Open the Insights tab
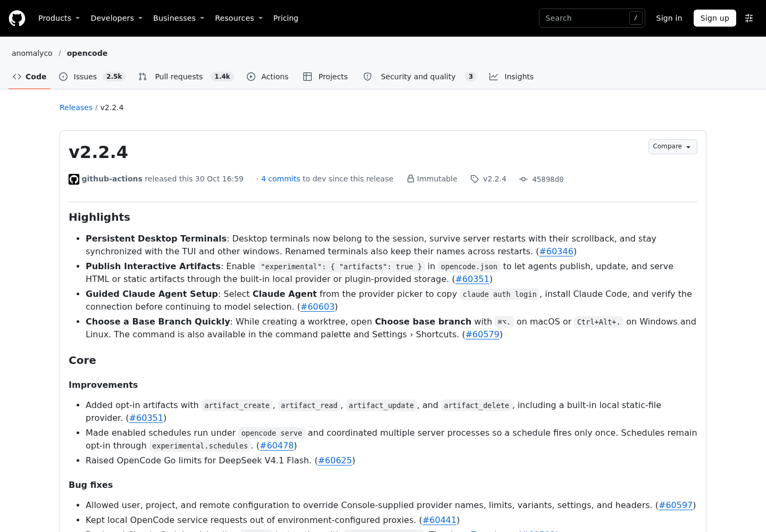This screenshot has height=532, width=766. point(511,77)
